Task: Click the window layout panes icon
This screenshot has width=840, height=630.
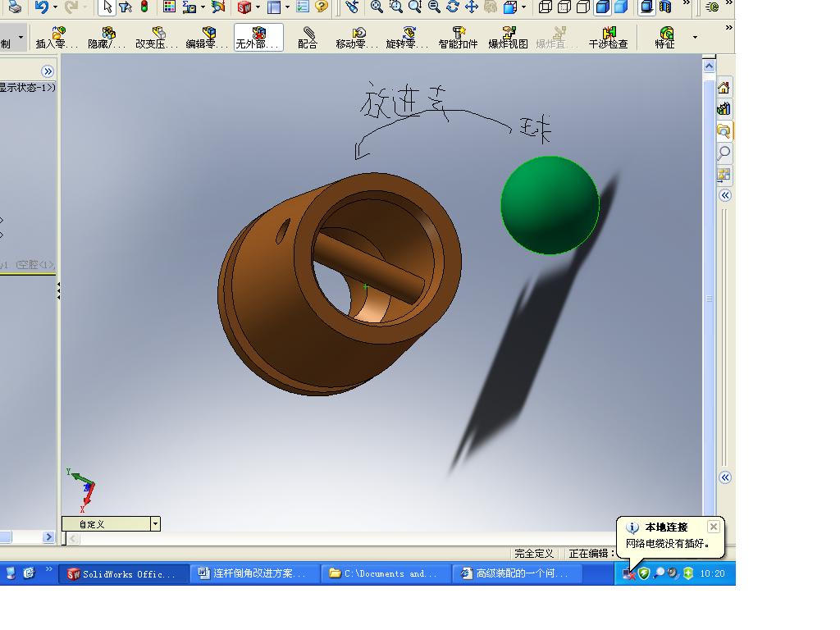Action: tap(274, 7)
